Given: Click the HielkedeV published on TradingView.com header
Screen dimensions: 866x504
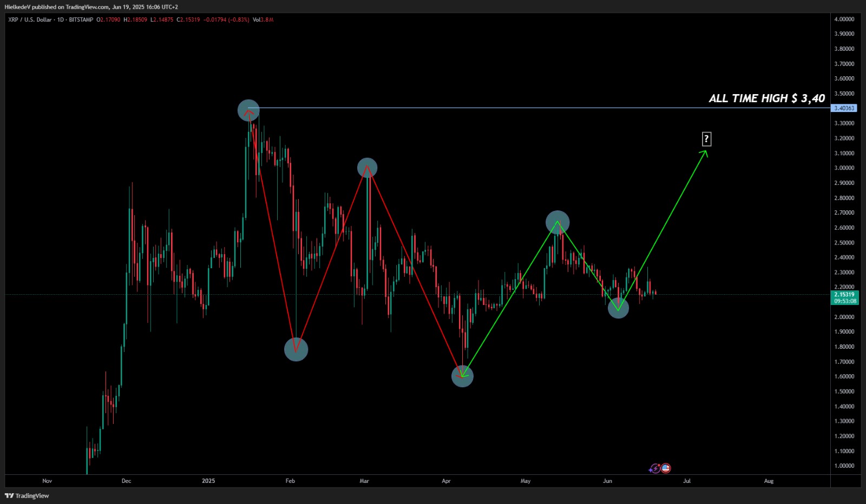Looking at the screenshot, I should 91,7.
